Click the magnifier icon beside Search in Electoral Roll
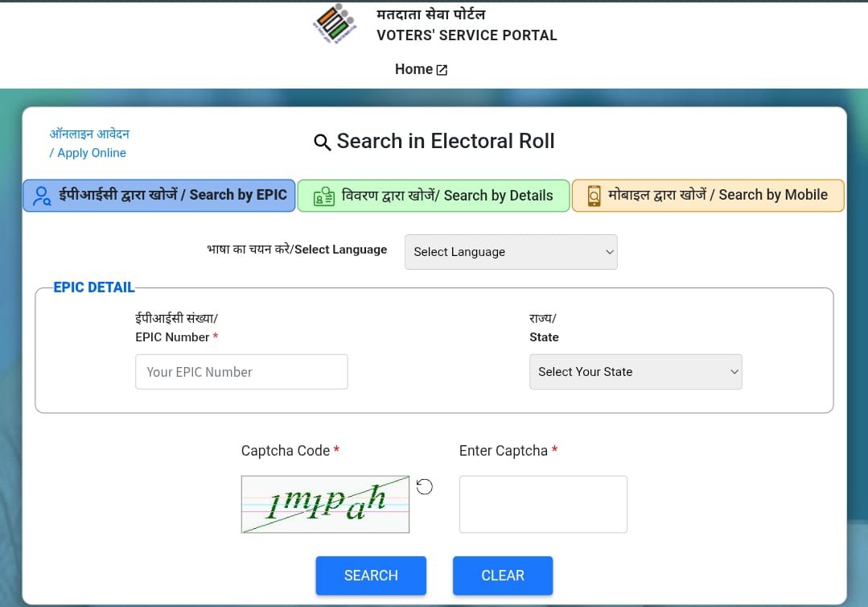This screenshot has height=607, width=868. (322, 142)
